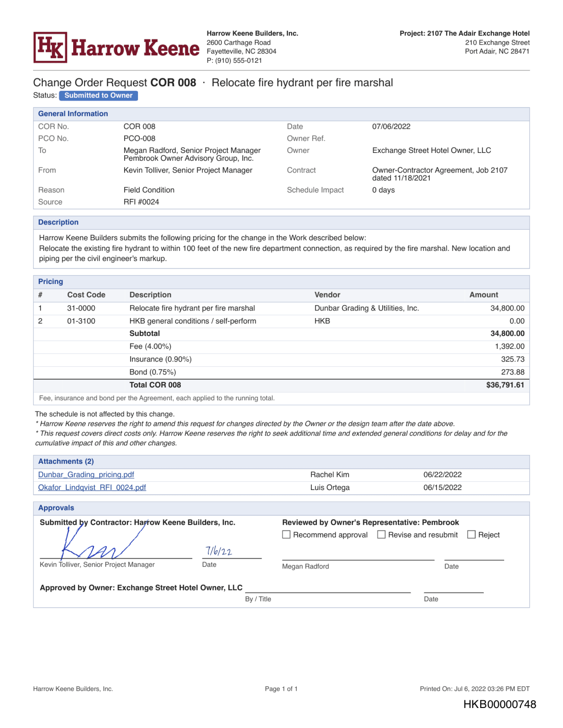The image size is (563, 728).
Task: Click the Submitted to Owner status badge
Action: click(98, 95)
